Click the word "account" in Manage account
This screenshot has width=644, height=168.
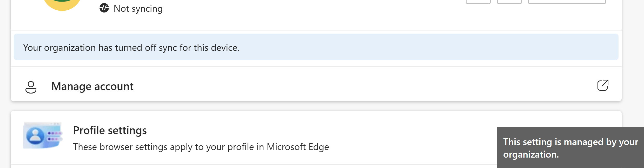114,86
